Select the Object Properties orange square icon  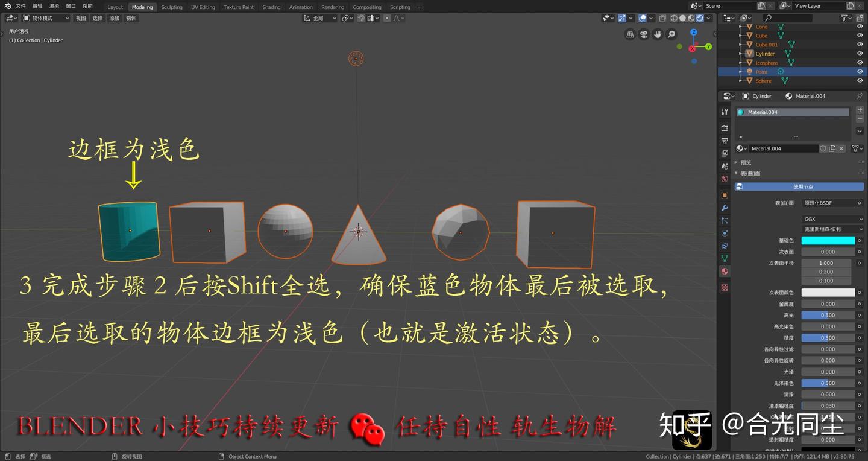tap(725, 194)
